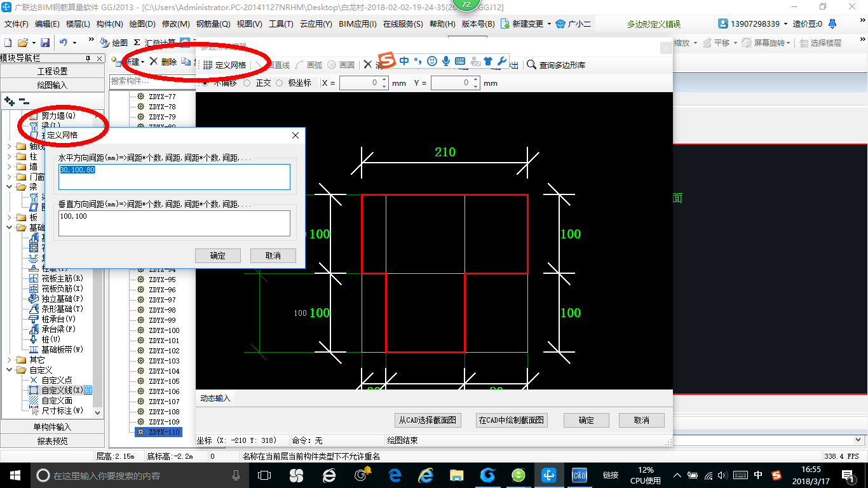Select 基础板带(W) in tree
The height and width of the screenshot is (488, 868).
point(57,349)
